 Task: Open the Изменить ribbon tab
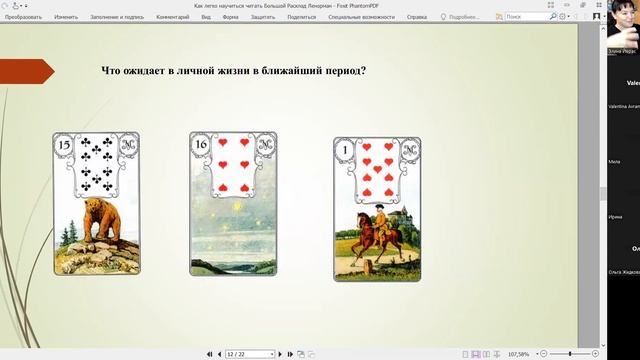pyautogui.click(x=66, y=17)
